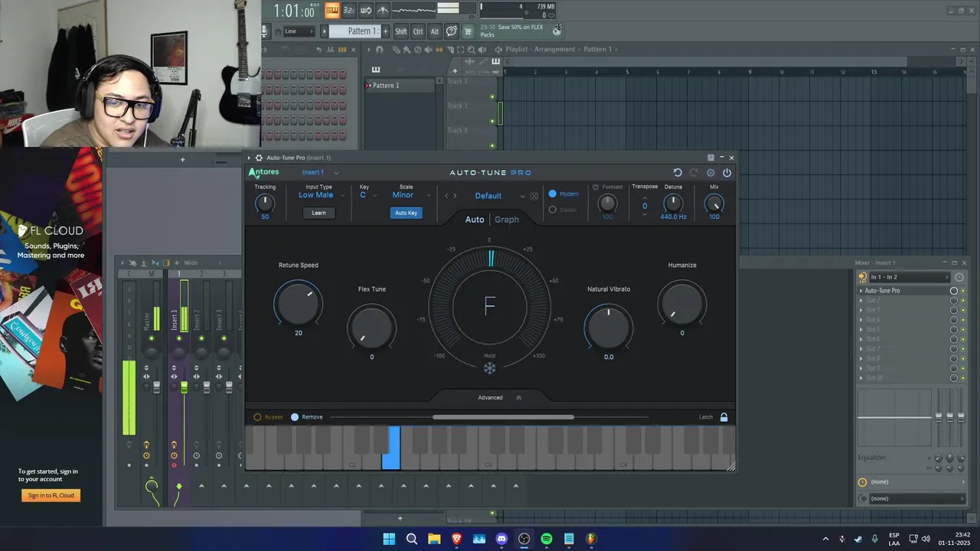980x551 pixels.
Task: Click the external input icon beside In 1 - In 2
Action: click(x=863, y=277)
